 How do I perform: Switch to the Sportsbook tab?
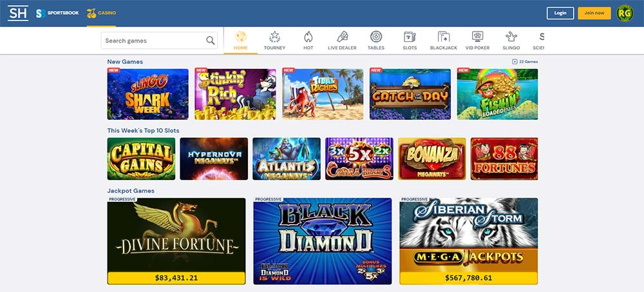57,13
